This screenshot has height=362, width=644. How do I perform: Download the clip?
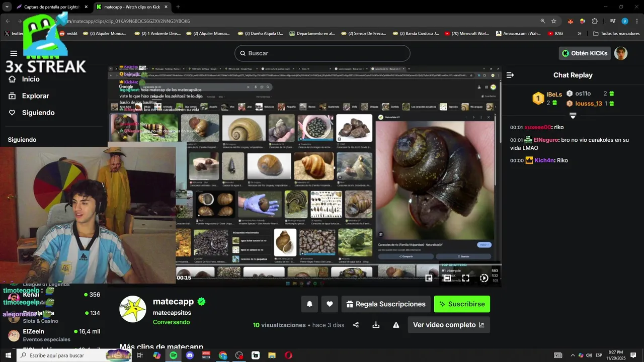tap(376, 325)
